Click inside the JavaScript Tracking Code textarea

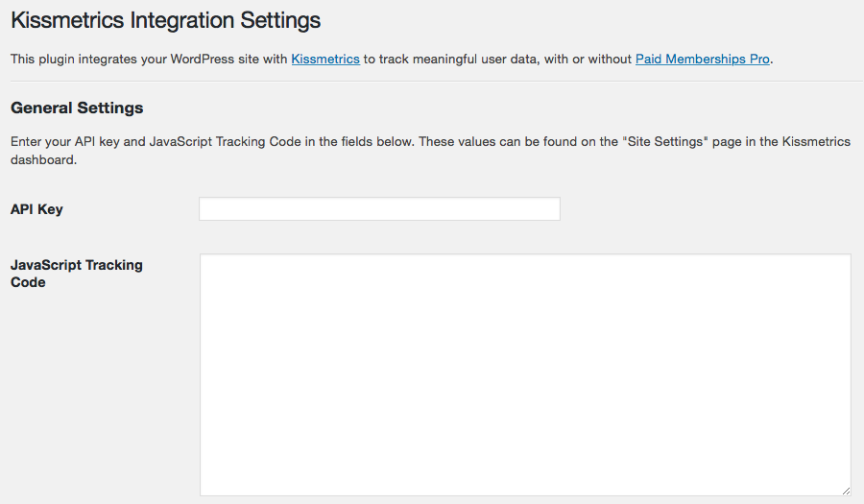(x=525, y=374)
